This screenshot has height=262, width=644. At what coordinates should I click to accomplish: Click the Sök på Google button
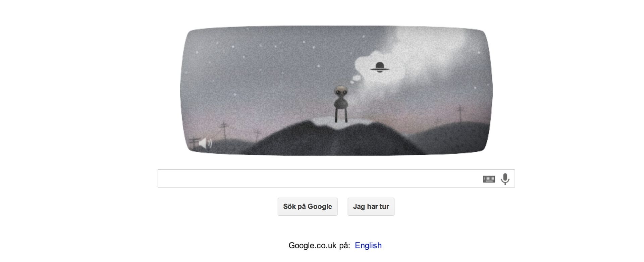[308, 207]
